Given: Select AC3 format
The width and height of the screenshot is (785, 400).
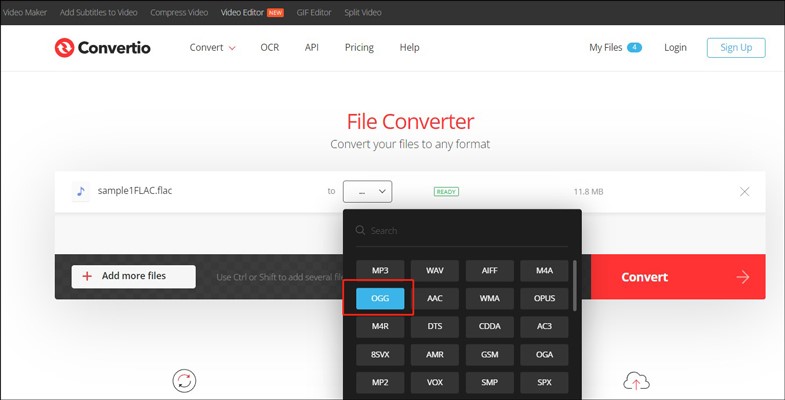Looking at the screenshot, I should (x=544, y=326).
